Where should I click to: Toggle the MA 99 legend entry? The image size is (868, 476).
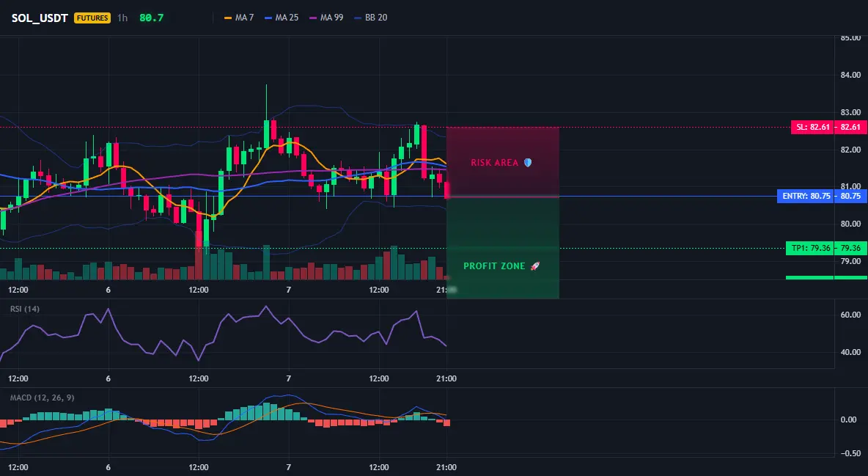click(x=327, y=18)
